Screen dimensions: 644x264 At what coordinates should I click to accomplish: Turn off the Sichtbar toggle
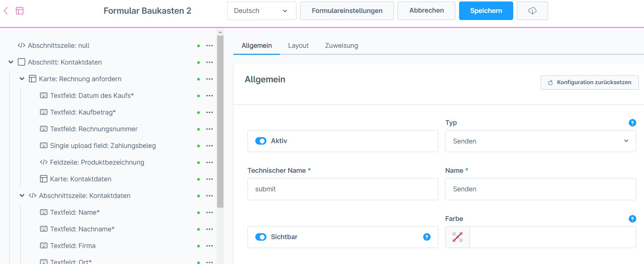pos(261,237)
